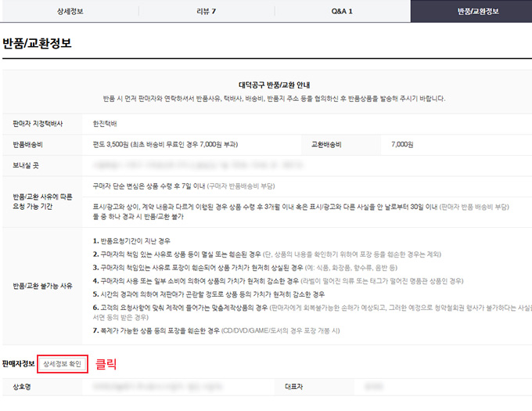Click the 대표자 label
This screenshot has width=532, height=411.
click(294, 387)
